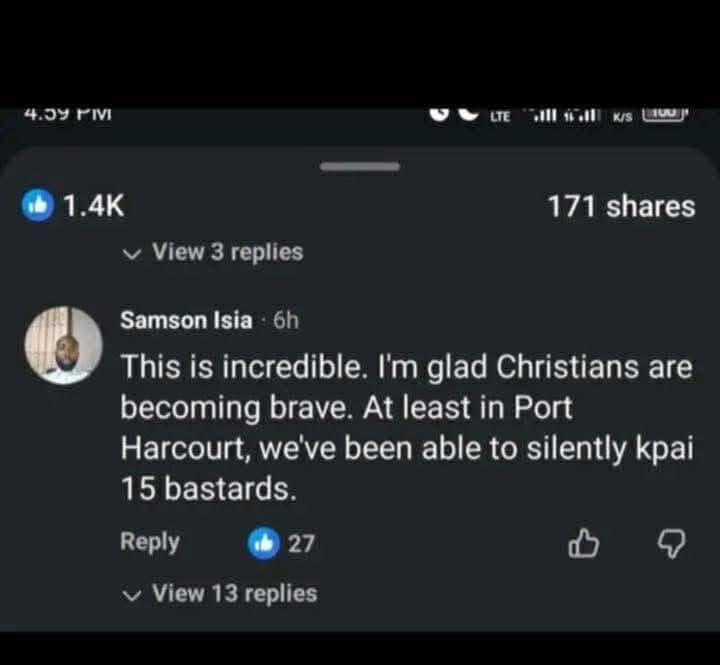Open the 1.4K reactions list
The image size is (720, 665).
click(x=93, y=206)
